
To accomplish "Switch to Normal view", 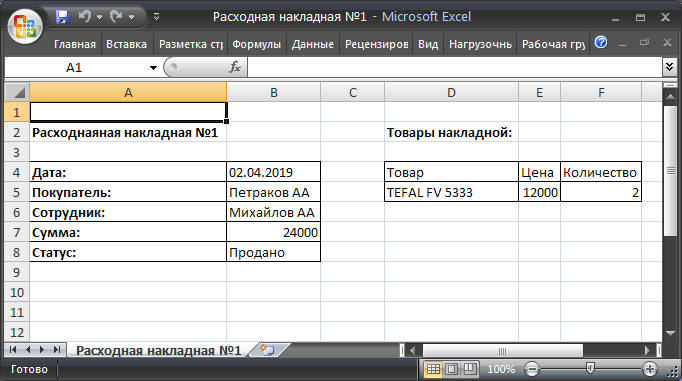I will [433, 369].
